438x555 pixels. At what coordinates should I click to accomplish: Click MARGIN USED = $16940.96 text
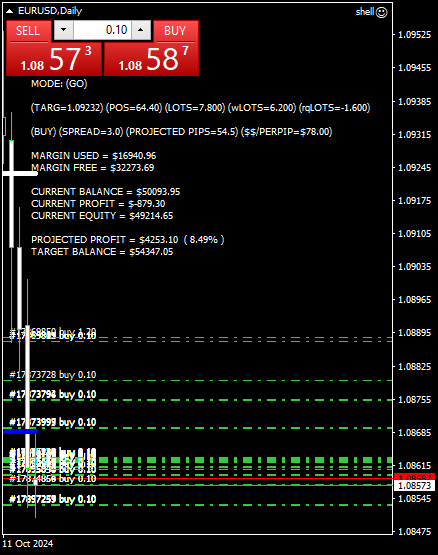coord(93,156)
